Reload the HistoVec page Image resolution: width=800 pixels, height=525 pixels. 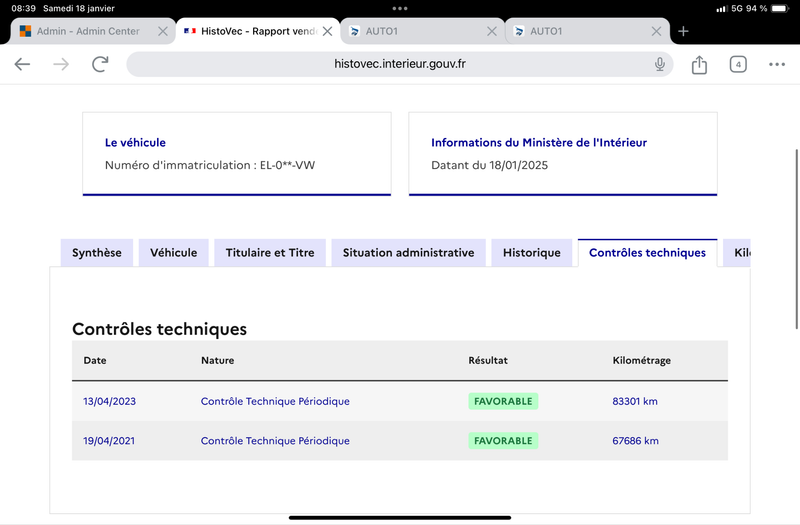[x=100, y=64]
